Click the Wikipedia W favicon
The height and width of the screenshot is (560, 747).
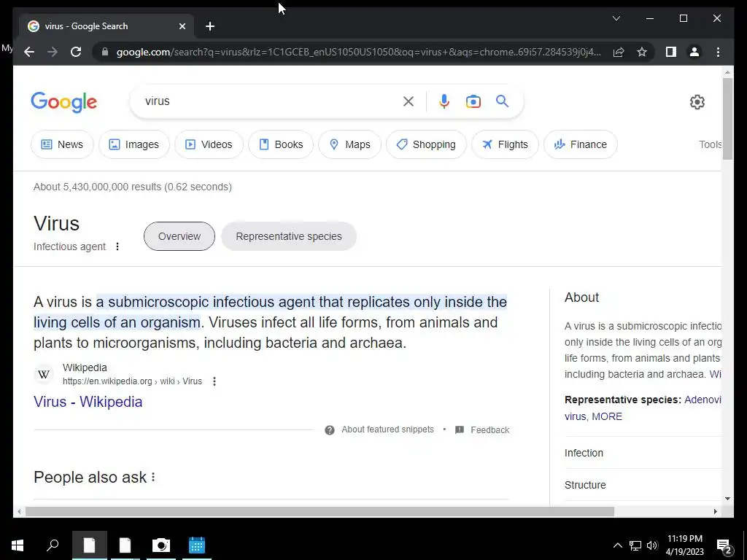coord(44,374)
